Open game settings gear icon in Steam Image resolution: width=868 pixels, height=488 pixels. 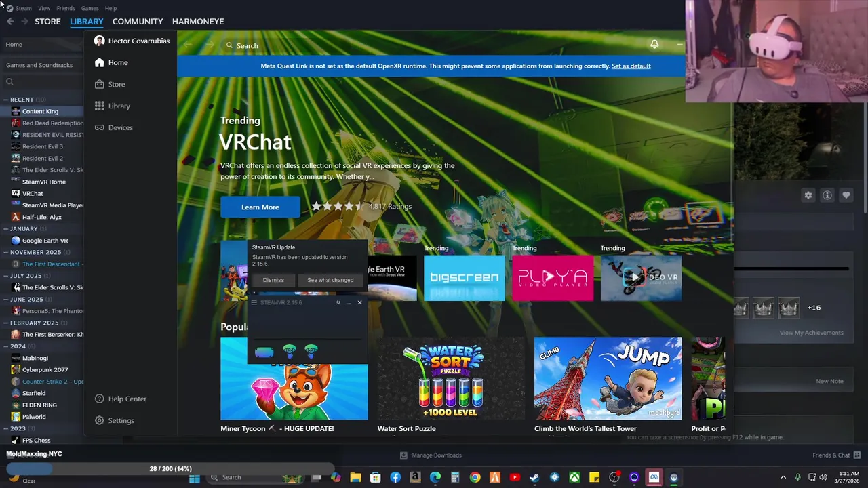[808, 195]
